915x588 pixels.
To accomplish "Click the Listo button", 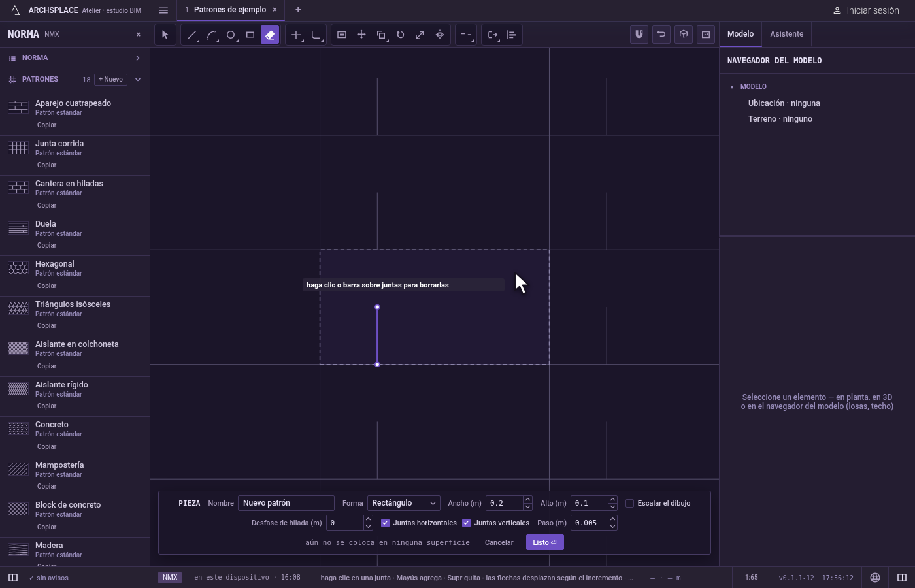I will pyautogui.click(x=544, y=542).
